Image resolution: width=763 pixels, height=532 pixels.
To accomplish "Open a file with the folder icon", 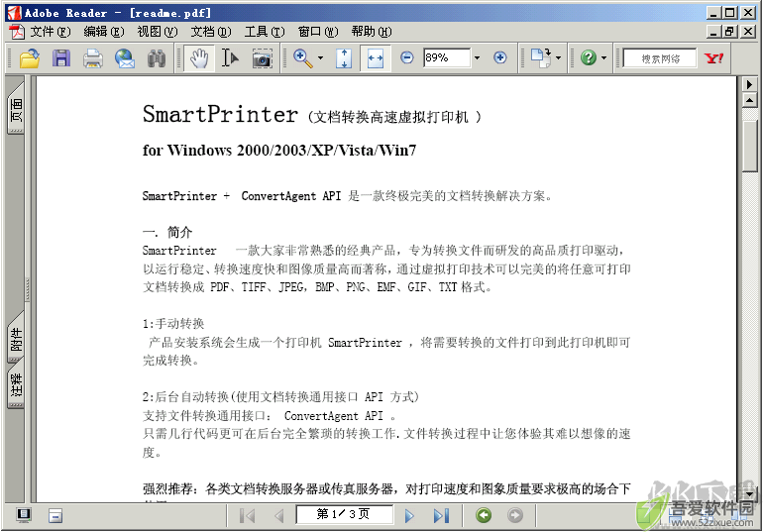I will point(30,58).
